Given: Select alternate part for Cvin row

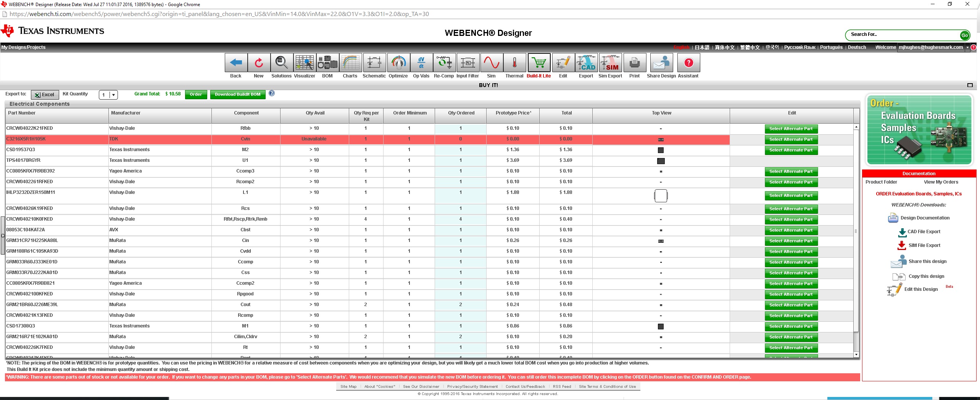Looking at the screenshot, I should [791, 140].
